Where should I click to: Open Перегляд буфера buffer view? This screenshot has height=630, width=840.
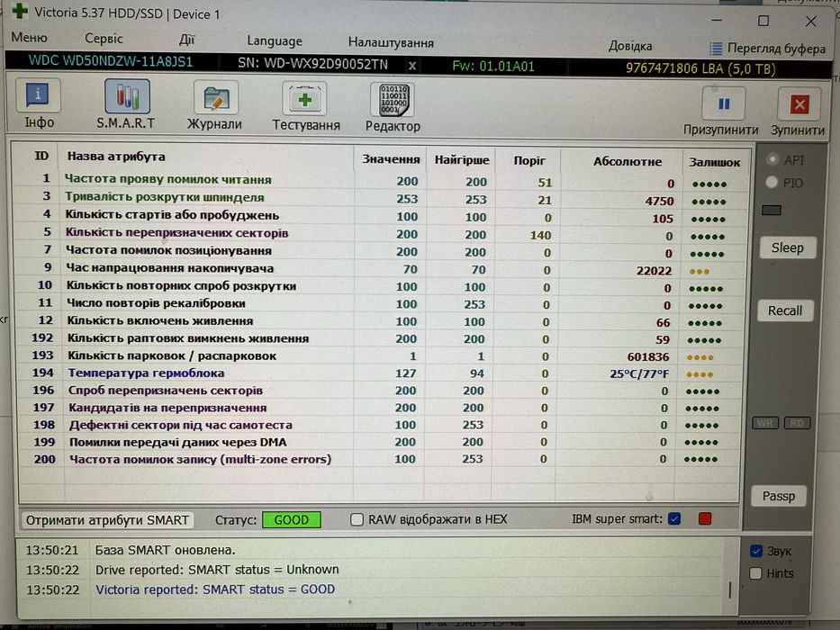click(x=767, y=49)
